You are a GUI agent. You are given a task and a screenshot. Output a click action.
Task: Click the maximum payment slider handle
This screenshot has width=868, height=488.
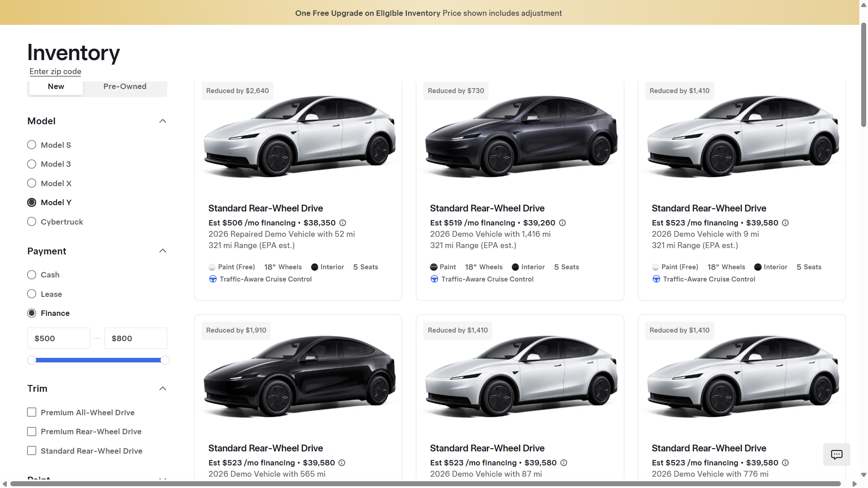165,360
